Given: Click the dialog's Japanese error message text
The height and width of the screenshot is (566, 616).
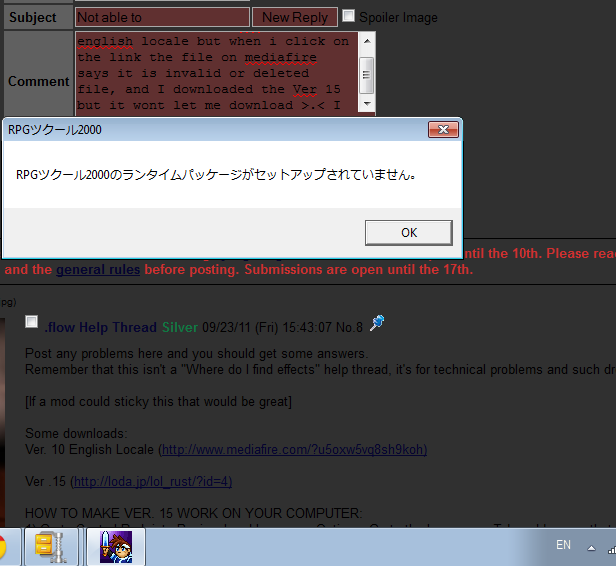Looking at the screenshot, I should point(216,175).
